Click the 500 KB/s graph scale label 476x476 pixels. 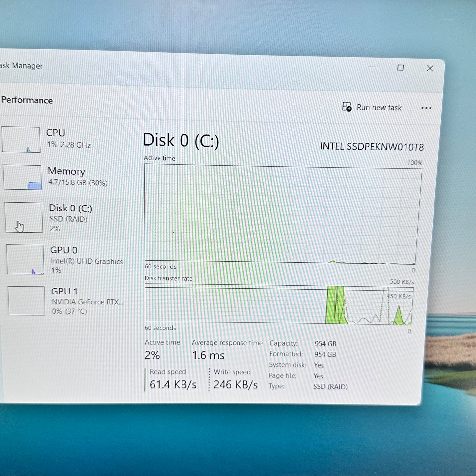(402, 282)
